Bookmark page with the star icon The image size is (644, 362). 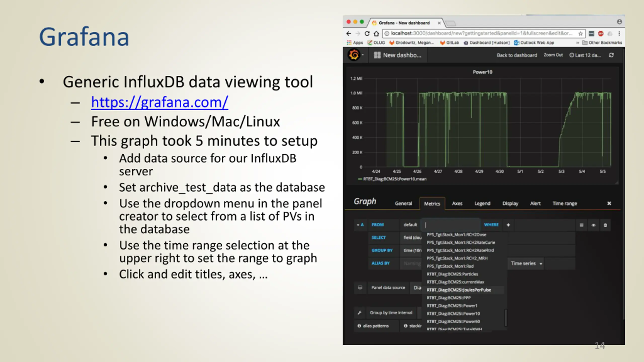pyautogui.click(x=581, y=33)
